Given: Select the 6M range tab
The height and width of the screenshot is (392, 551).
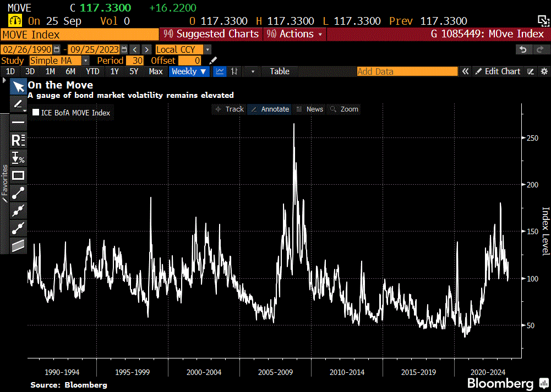Looking at the screenshot, I should [x=70, y=71].
